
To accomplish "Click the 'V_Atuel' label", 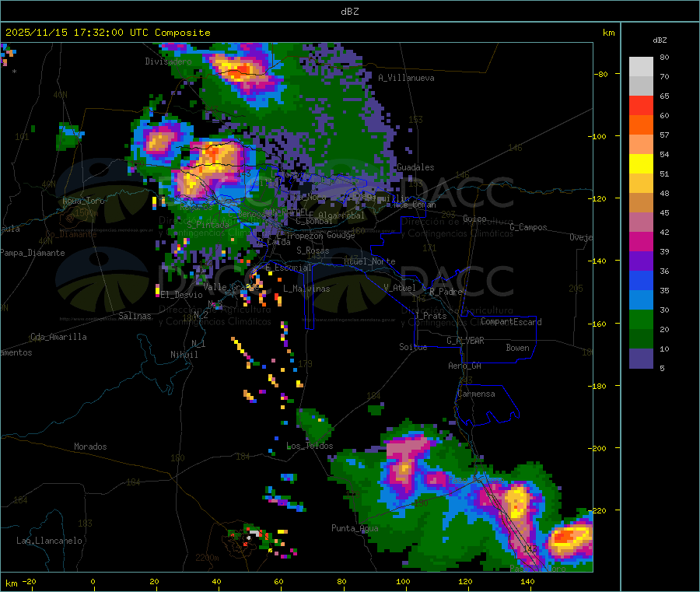I will 400,288.
